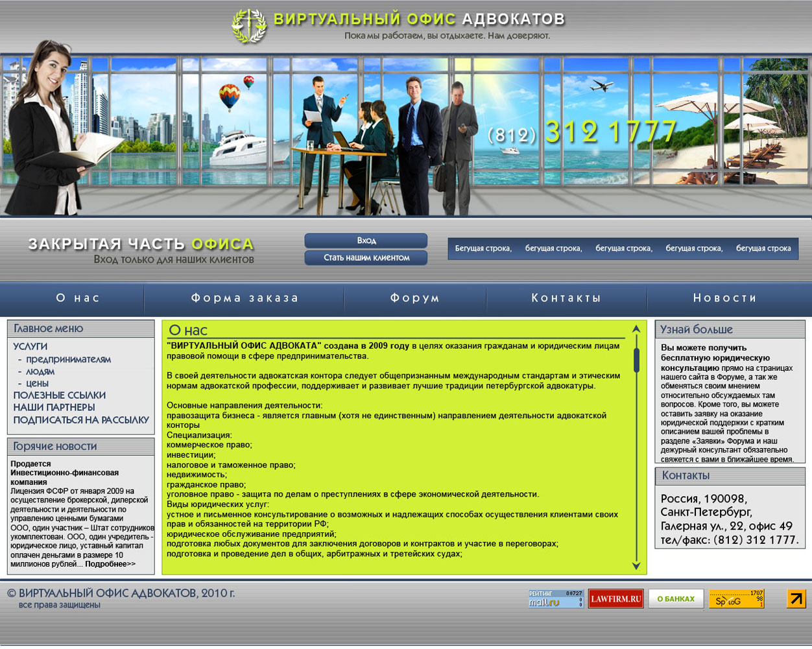
Task: Open «НАШИ ПАРТНЕРЫ» menu item
Action: coord(54,408)
